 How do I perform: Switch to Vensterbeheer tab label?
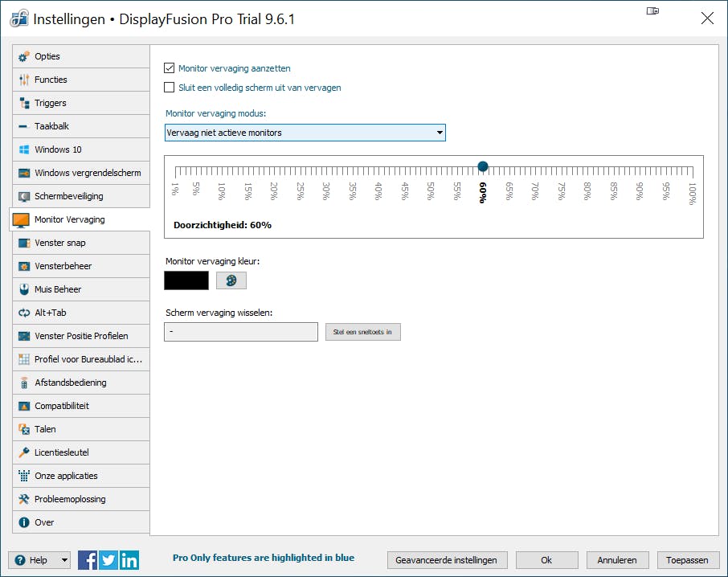pos(63,267)
